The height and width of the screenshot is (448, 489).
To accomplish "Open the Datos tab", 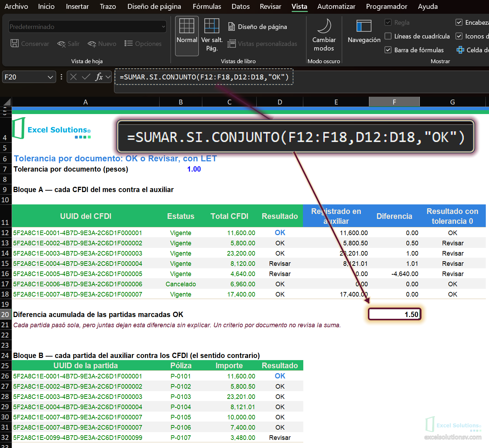I will point(240,6).
